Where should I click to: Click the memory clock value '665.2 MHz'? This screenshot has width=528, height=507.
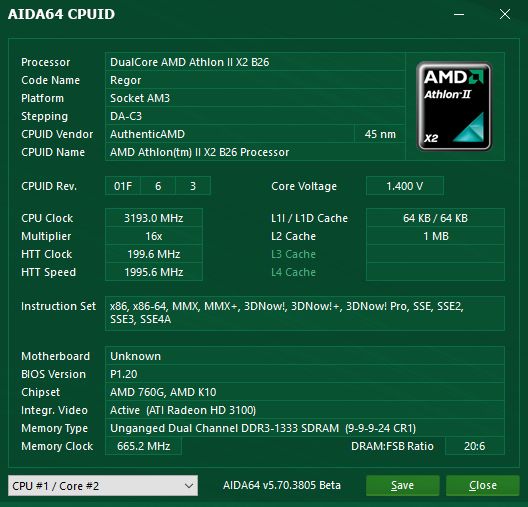click(x=143, y=446)
